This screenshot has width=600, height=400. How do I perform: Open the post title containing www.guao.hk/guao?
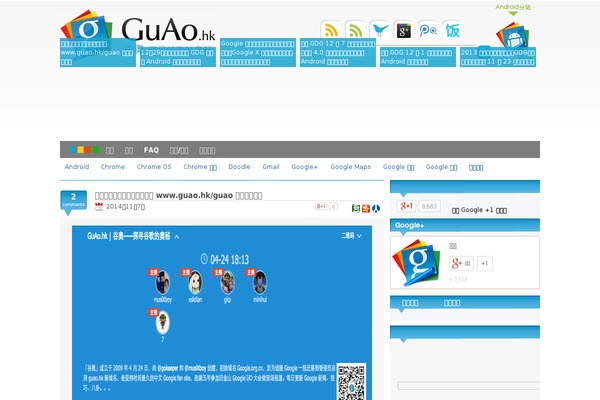click(x=178, y=196)
